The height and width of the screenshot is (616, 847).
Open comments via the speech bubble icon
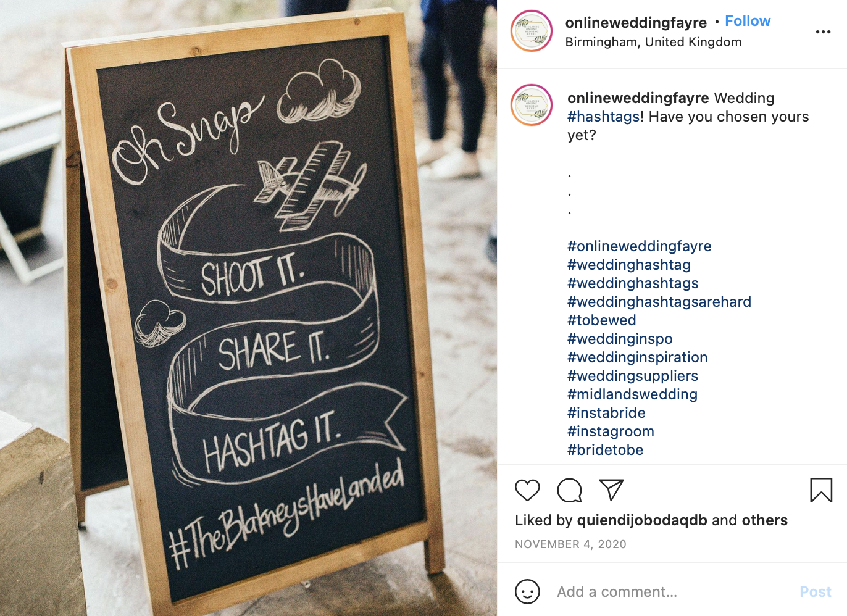[x=569, y=490]
